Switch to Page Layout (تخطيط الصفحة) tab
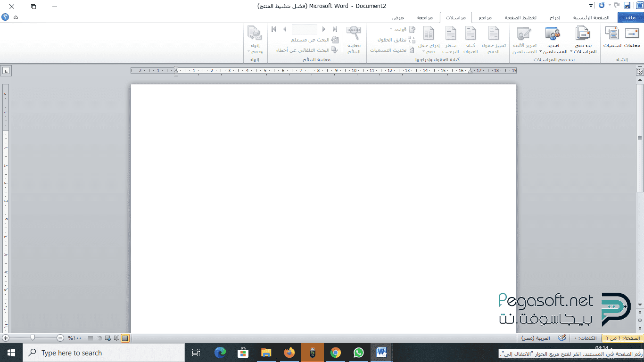This screenshot has width=644, height=362. (x=520, y=17)
